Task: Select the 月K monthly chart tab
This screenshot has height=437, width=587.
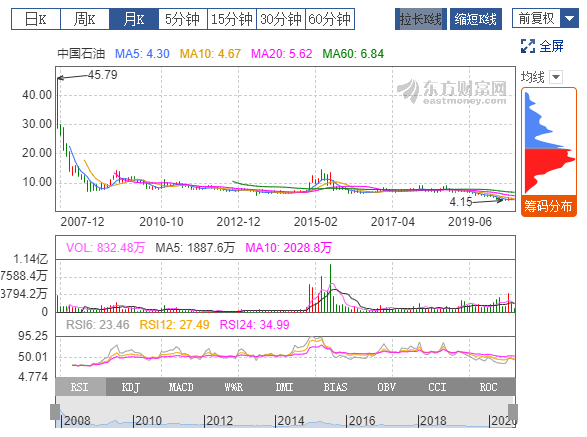Action: point(134,19)
